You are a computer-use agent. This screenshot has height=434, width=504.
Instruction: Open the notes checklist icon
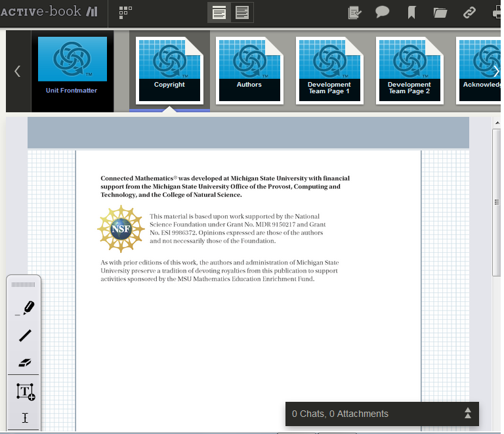(354, 13)
